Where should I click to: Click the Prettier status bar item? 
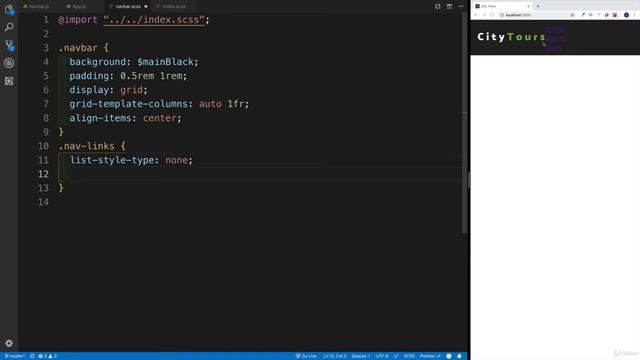coord(430,356)
